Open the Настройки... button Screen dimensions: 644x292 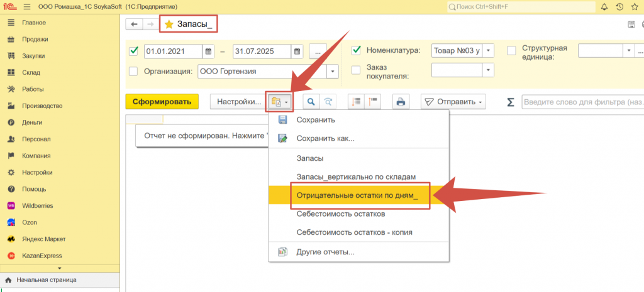(x=238, y=102)
